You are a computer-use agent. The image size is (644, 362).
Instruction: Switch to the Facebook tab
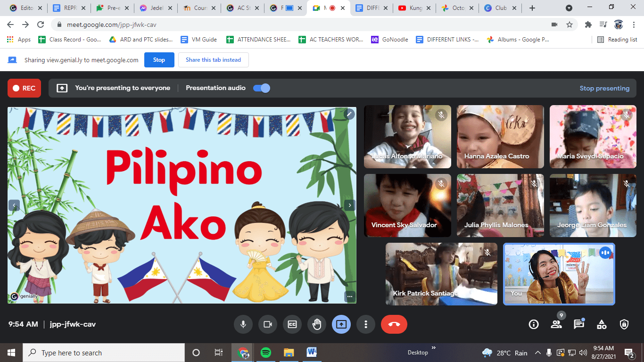(283, 8)
